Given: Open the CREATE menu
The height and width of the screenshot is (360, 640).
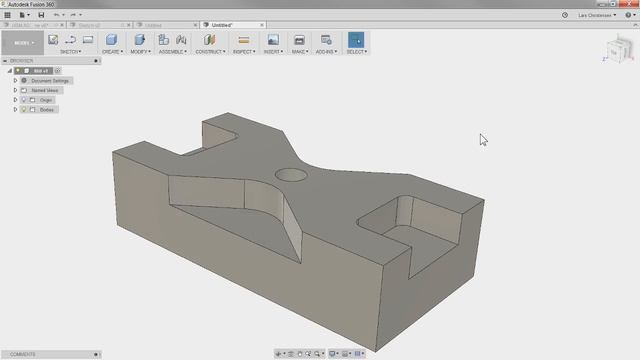Looking at the screenshot, I should pyautogui.click(x=112, y=52).
